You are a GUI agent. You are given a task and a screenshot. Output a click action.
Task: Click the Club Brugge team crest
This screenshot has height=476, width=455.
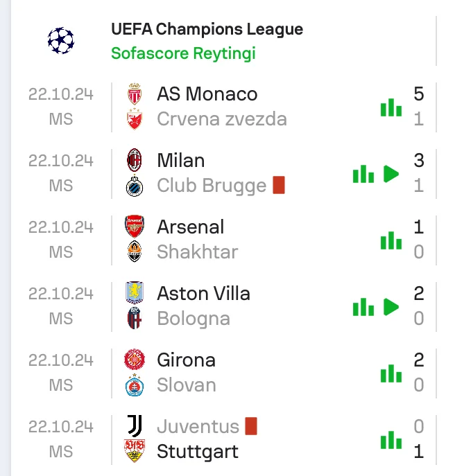[135, 186]
